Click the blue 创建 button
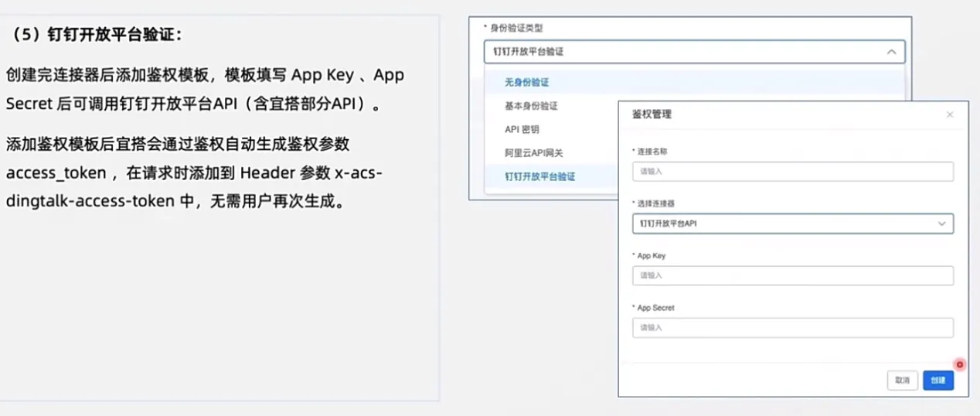This screenshot has height=416, width=980. point(937,380)
